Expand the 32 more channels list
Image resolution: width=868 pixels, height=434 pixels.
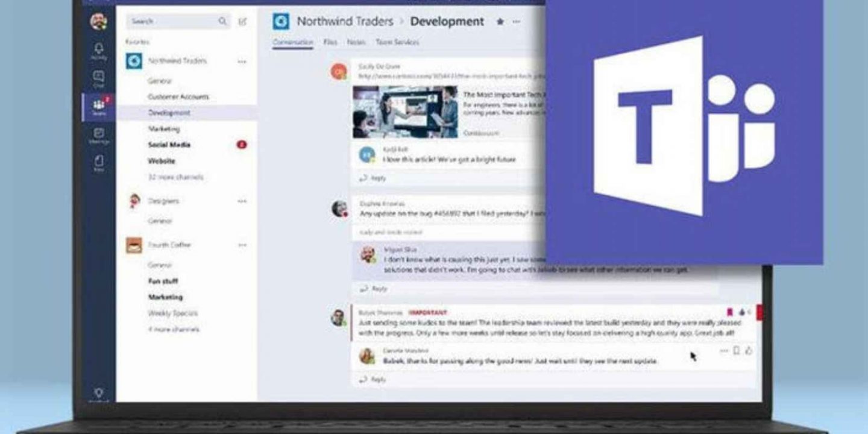(175, 177)
